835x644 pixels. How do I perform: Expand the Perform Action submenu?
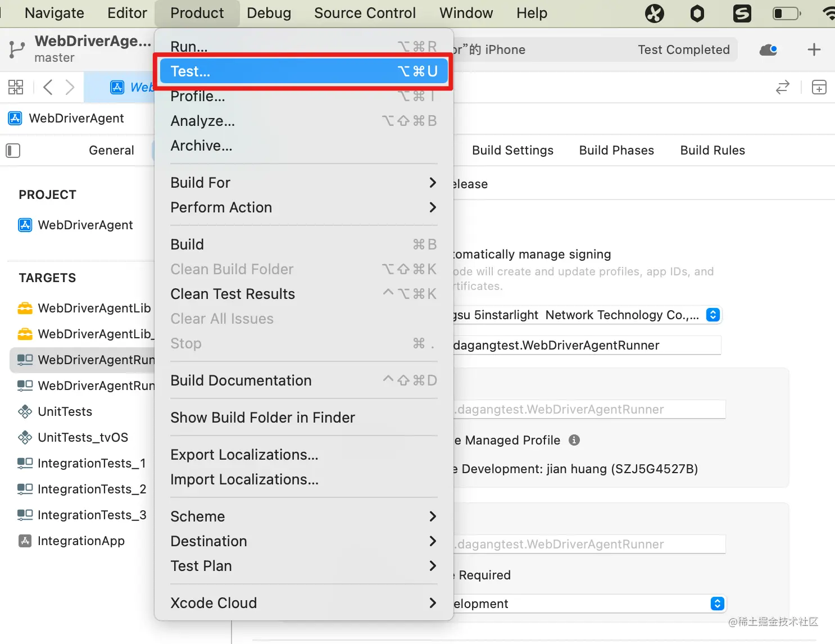point(303,207)
